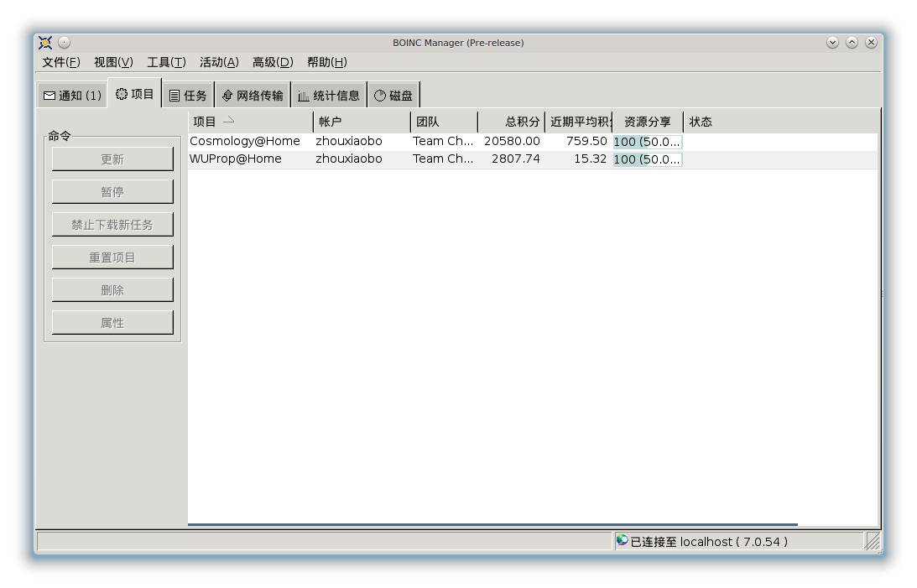Click the horizontal scrollbar below project list
This screenshot has width=917, height=588.
pyautogui.click(x=492, y=524)
